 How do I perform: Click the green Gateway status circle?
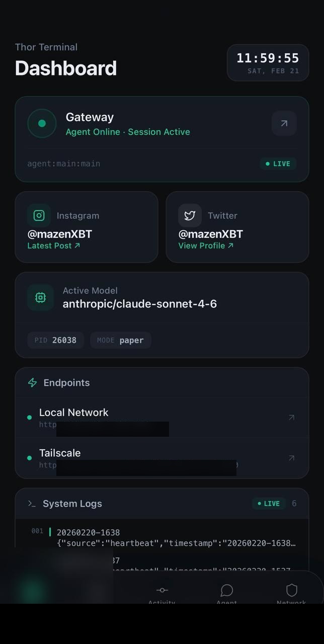(42, 123)
